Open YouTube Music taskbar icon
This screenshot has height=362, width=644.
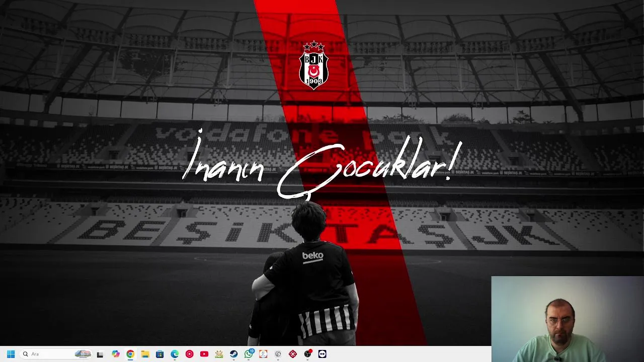189,354
